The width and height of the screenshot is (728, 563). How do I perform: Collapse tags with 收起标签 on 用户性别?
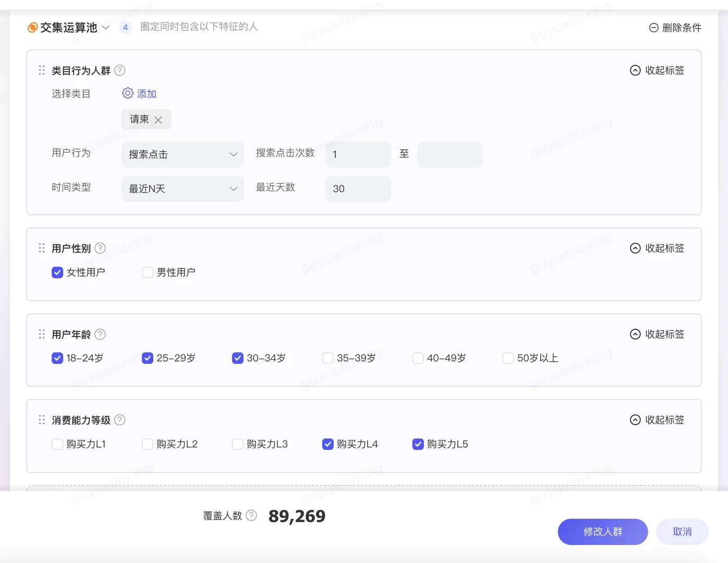(x=657, y=248)
